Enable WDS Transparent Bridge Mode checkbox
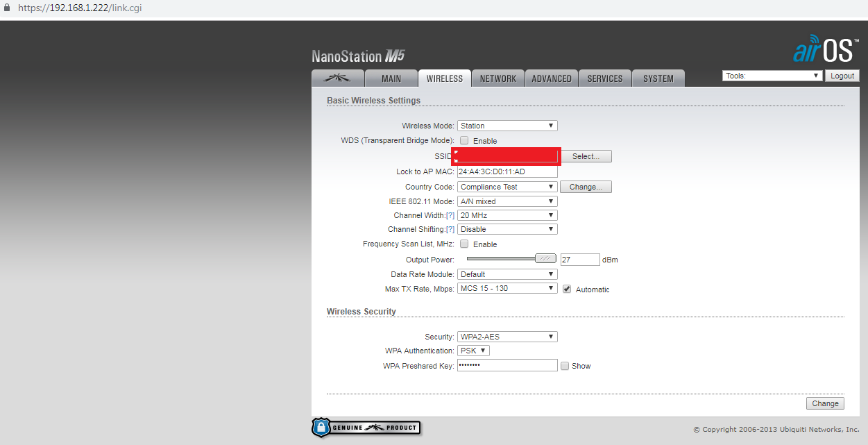Viewport: 868px width, 445px height. click(464, 141)
